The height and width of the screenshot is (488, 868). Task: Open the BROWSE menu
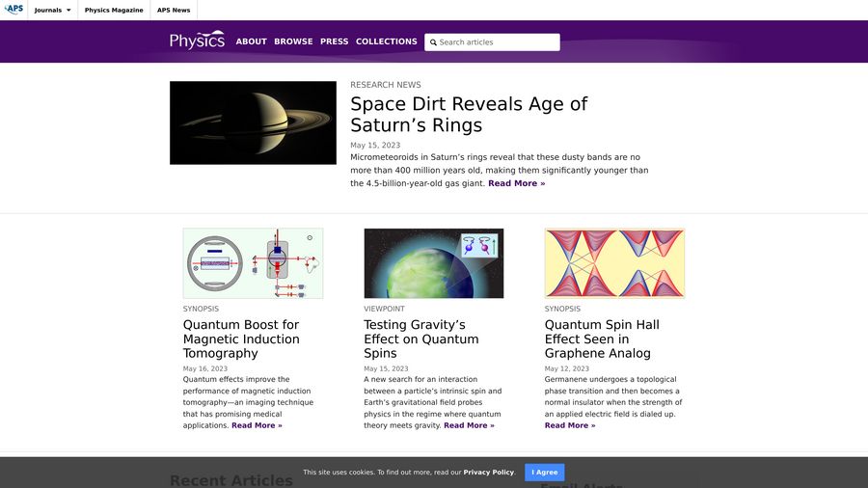point(293,41)
